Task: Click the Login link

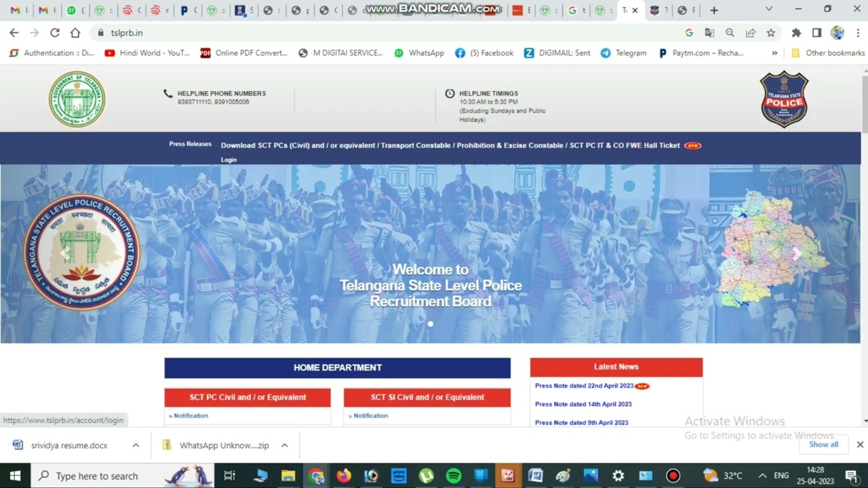Action: [x=229, y=160]
